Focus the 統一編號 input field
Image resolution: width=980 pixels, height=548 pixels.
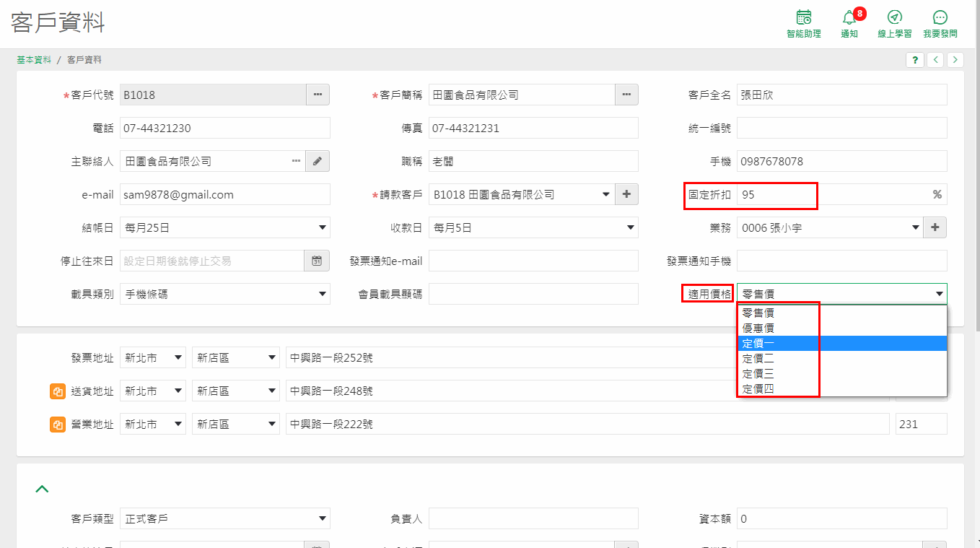point(842,128)
